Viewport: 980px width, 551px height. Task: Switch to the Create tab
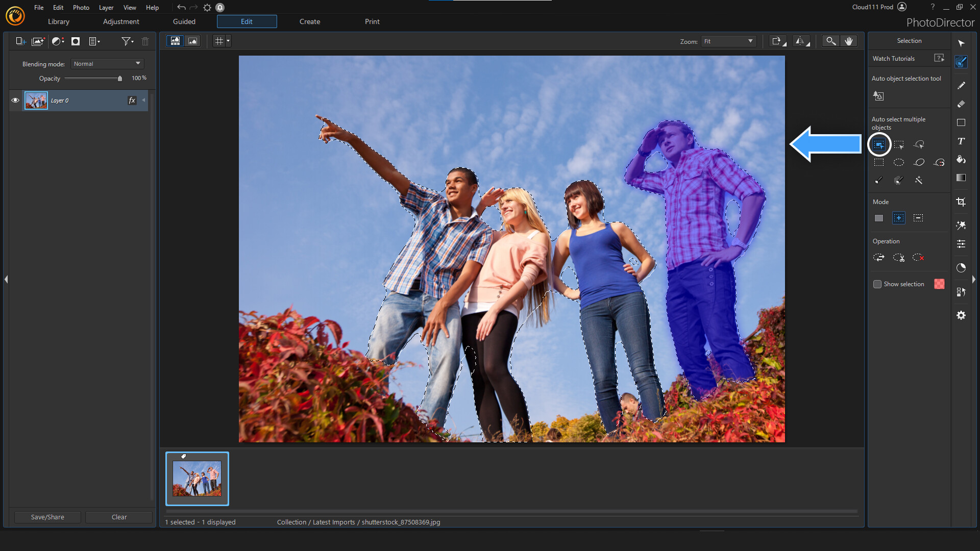[310, 21]
